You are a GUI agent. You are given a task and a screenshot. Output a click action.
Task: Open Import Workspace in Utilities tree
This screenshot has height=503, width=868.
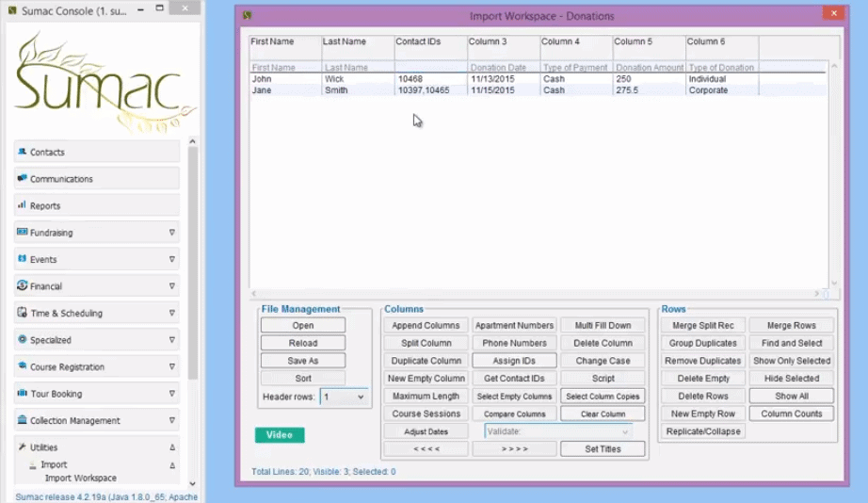[80, 479]
